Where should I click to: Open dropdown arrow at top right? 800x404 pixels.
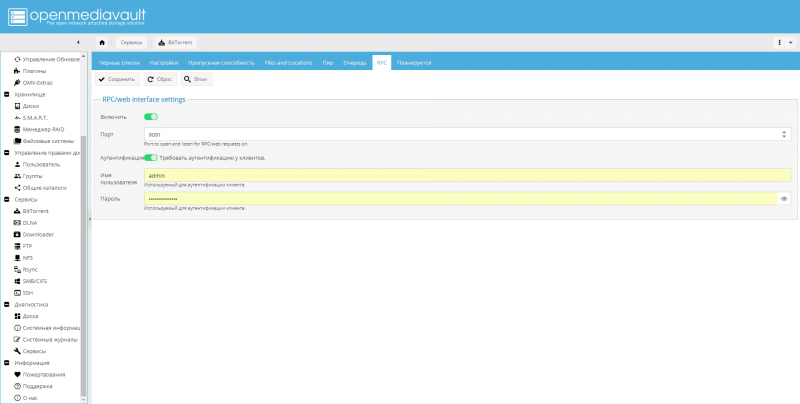(791, 43)
